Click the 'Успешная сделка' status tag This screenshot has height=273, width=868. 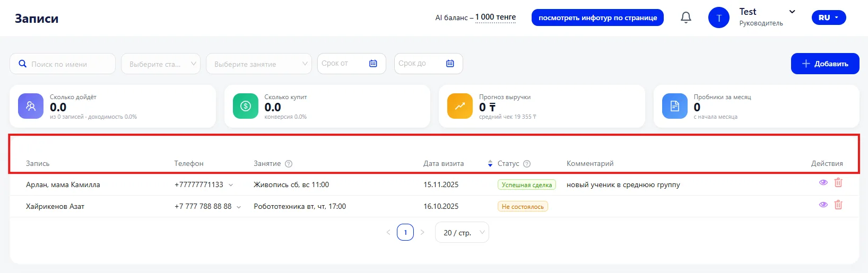(x=527, y=184)
